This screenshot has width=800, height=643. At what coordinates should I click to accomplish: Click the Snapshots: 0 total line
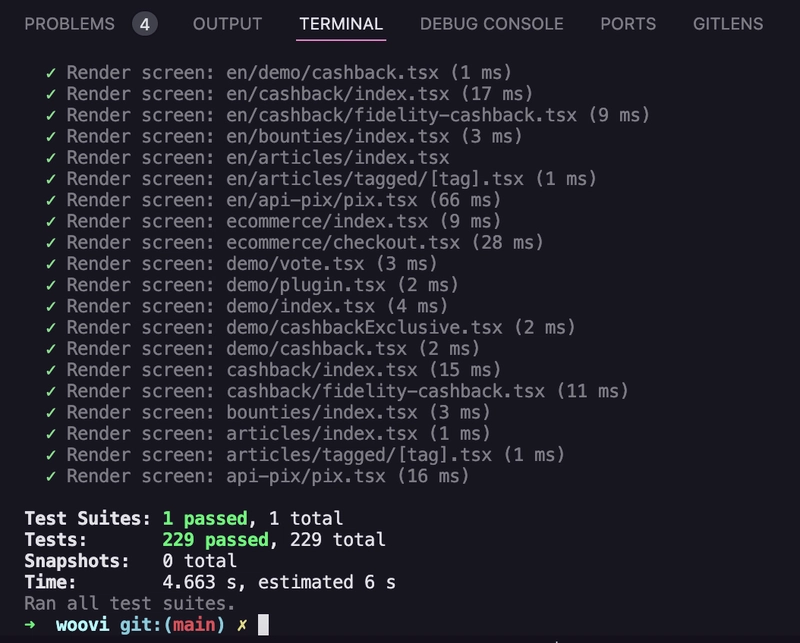click(x=131, y=561)
